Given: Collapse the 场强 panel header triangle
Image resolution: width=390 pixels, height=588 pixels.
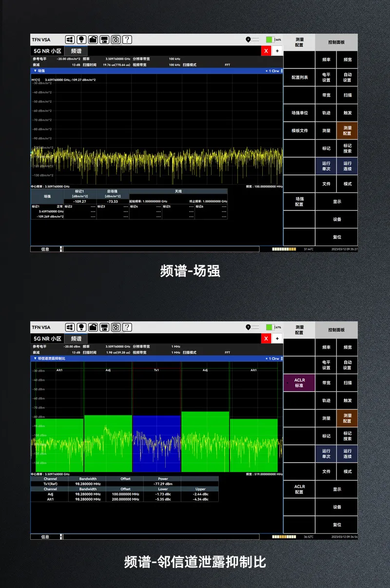Looking at the screenshot, I should coord(35,71).
